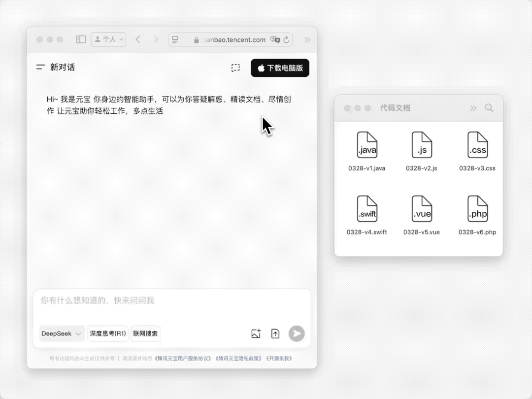Screen dimensions: 532x399
Task: Click the chat message input field
Action: click(x=172, y=300)
